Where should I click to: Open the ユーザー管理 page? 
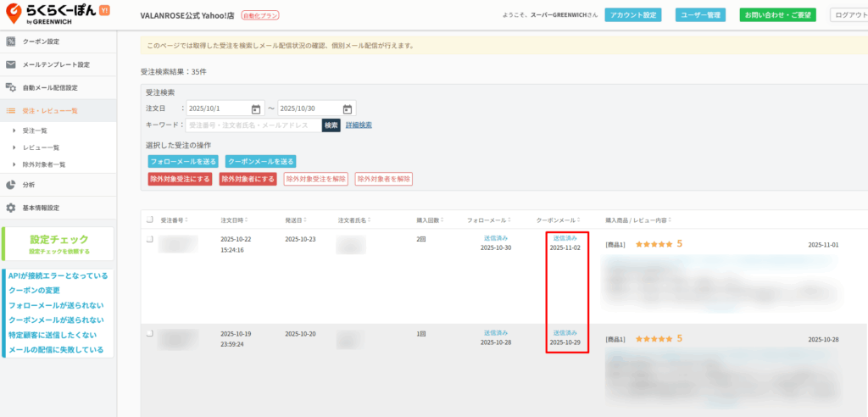point(699,14)
